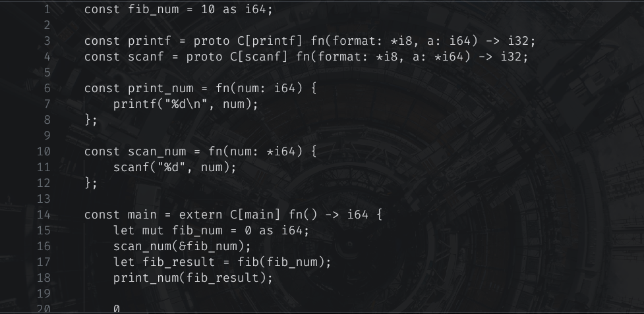Click line number 6 in the gutter
644x314 pixels.
[x=46, y=88]
